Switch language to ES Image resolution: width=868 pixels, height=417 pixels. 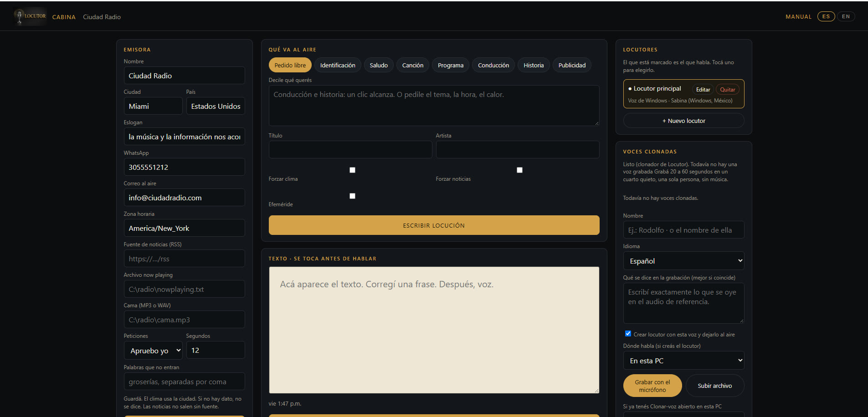click(826, 16)
